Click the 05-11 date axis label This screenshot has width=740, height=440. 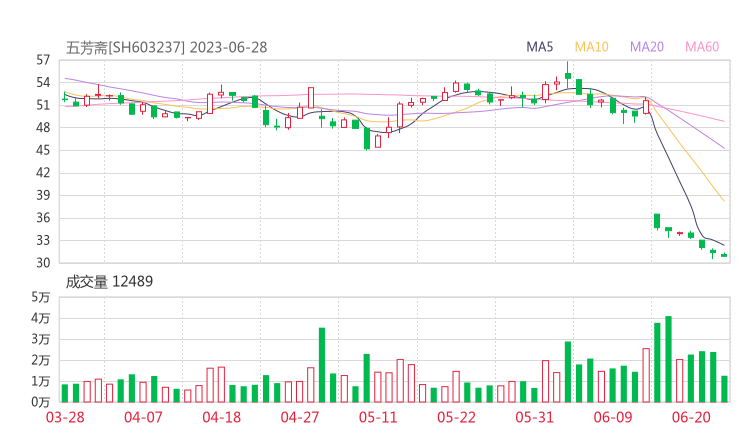click(x=378, y=417)
